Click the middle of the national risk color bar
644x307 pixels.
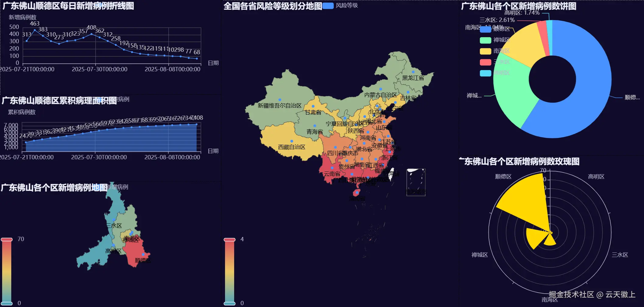click(230, 271)
